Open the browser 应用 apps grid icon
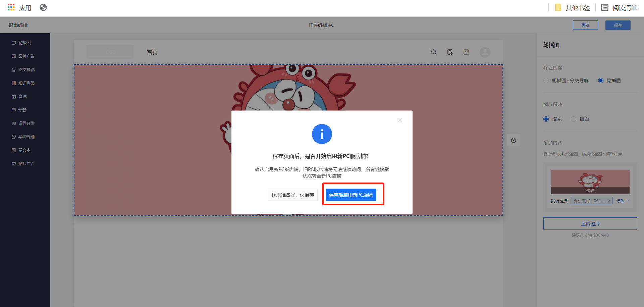Image resolution: width=644 pixels, height=307 pixels. coord(11,7)
